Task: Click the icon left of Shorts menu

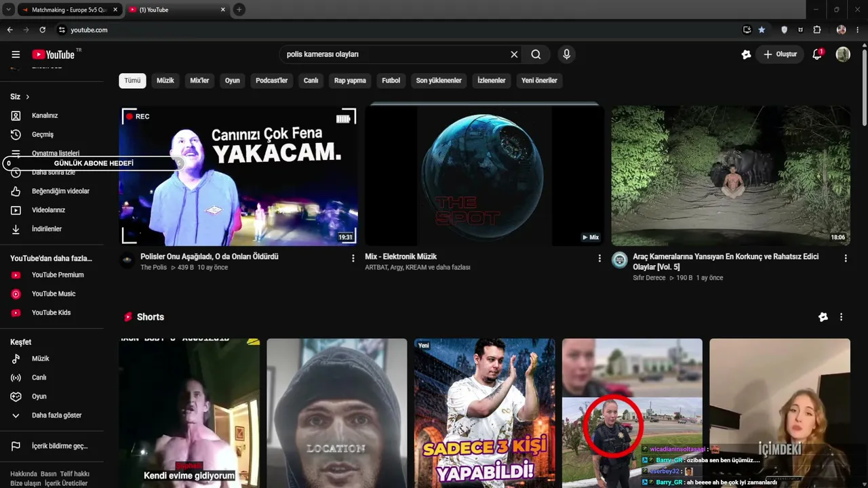Action: coord(823,317)
